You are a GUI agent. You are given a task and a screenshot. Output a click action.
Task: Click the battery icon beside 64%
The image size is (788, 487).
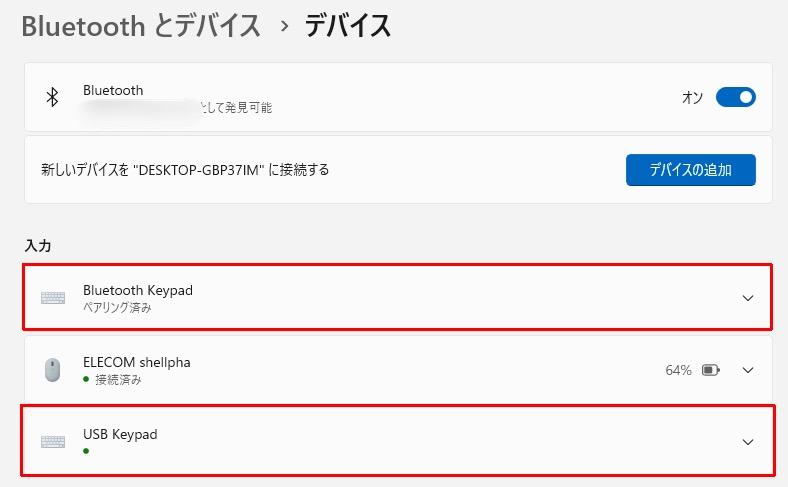click(x=710, y=370)
